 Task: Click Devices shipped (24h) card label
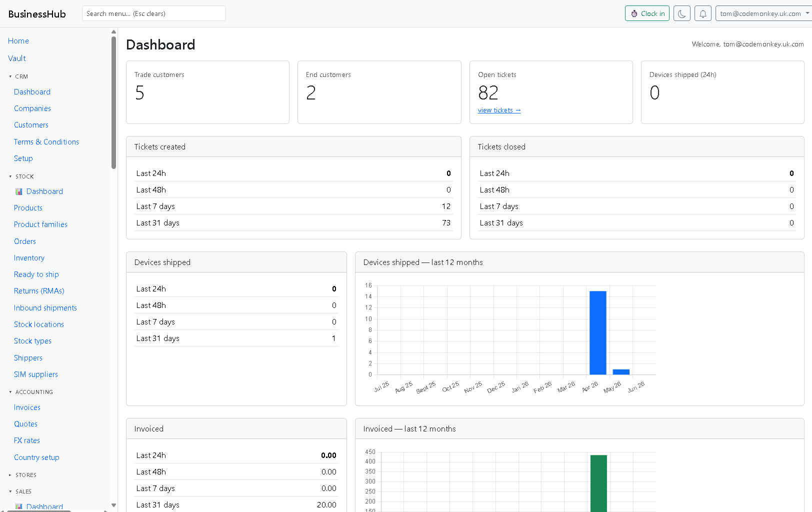pyautogui.click(x=682, y=74)
